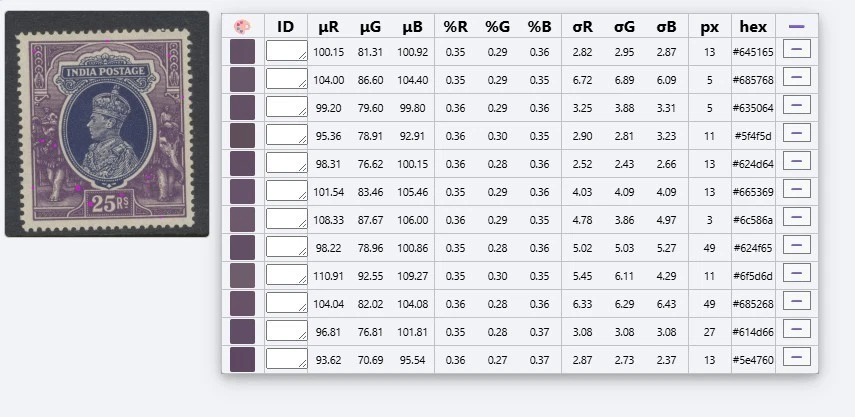Remove the row with hex #685768
Image resolution: width=855 pixels, height=417 pixels.
[x=797, y=79]
